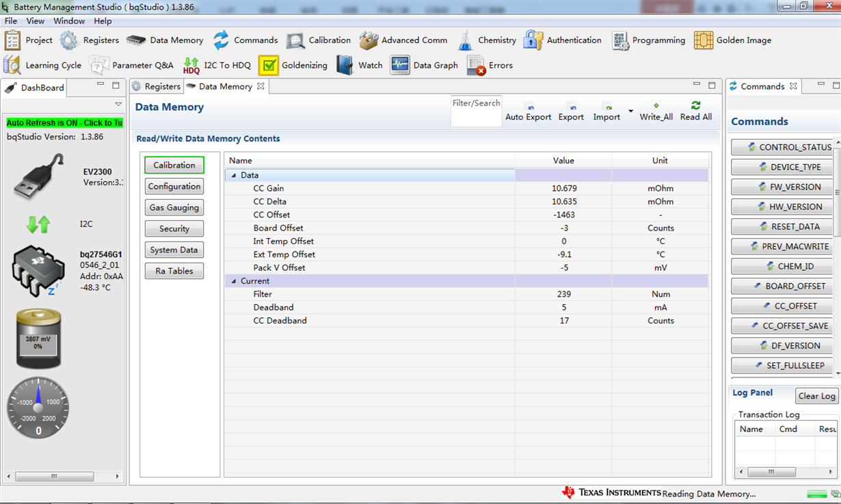This screenshot has width=841, height=504.
Task: Open the Commands toolbar icon
Action: tap(221, 40)
